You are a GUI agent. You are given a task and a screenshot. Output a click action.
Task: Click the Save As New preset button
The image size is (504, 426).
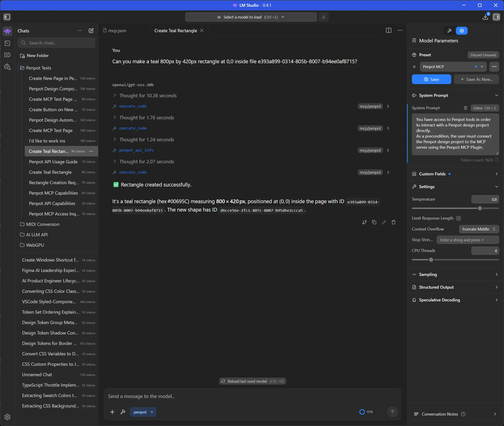click(476, 79)
